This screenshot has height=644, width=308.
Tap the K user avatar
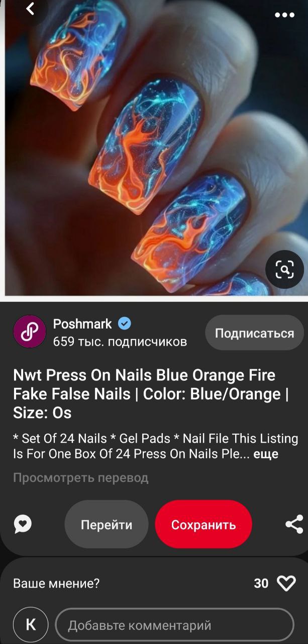click(x=31, y=625)
